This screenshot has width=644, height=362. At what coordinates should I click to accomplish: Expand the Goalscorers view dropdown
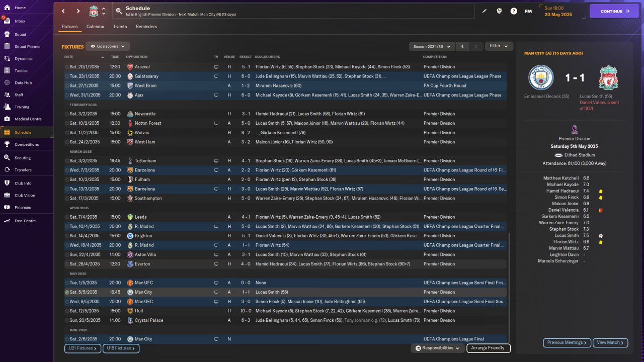pyautogui.click(x=108, y=46)
